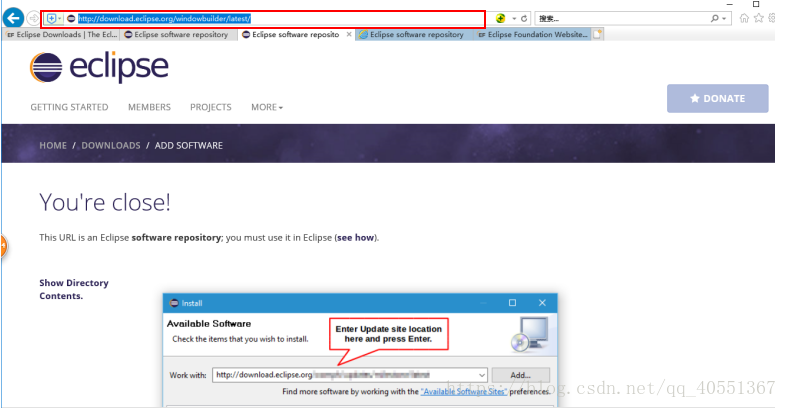Viewport: 787px width, 408px height.
Task: Open the blue shield security icon in address bar
Action: click(51, 19)
